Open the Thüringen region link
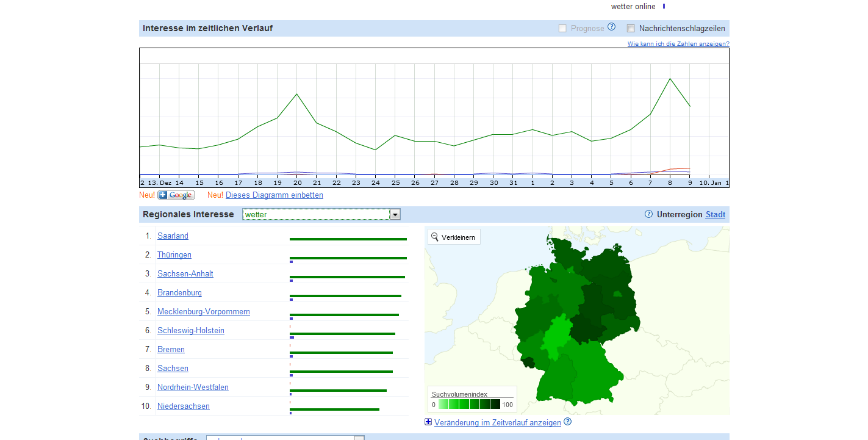Viewport: 868px width, 440px height. (174, 255)
